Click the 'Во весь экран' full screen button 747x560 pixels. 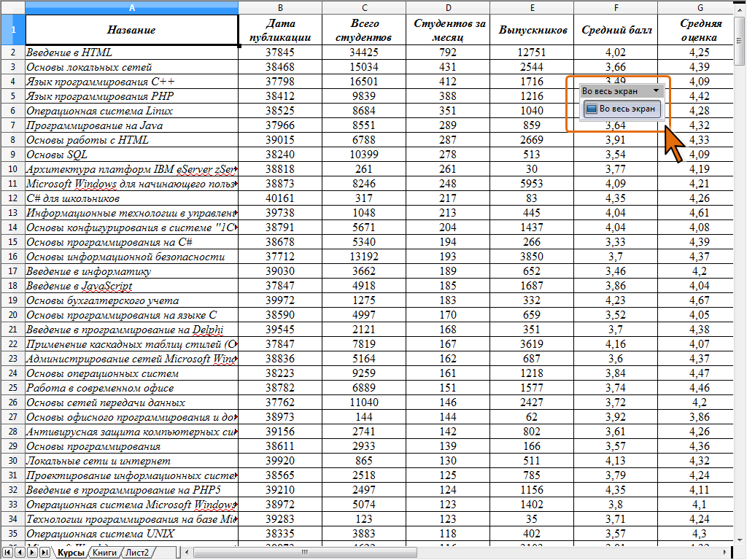pyautogui.click(x=622, y=109)
